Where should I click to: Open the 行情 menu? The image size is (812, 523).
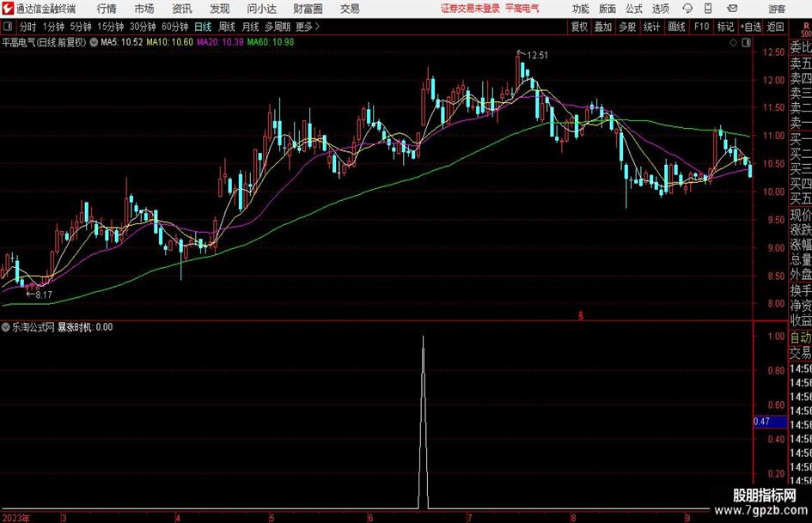point(107,9)
